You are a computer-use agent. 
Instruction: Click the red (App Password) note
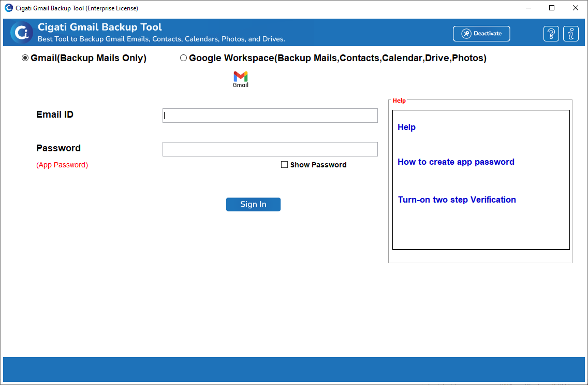tap(62, 165)
